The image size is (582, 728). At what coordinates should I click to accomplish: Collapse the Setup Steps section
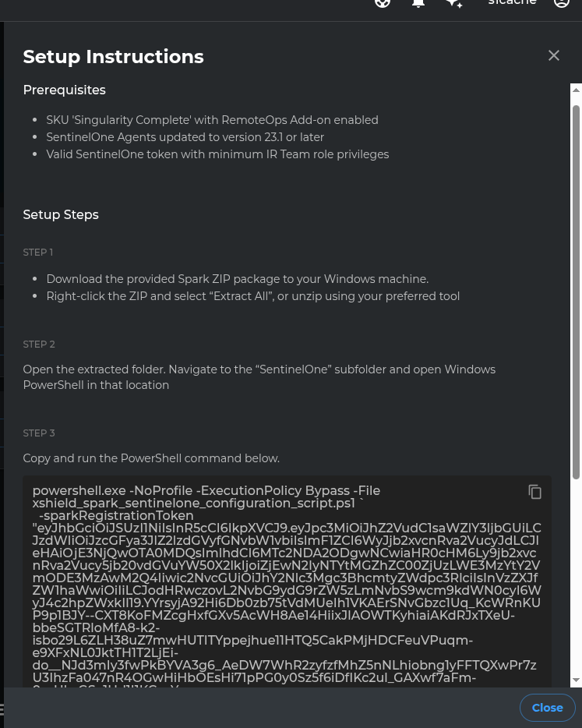click(x=61, y=214)
